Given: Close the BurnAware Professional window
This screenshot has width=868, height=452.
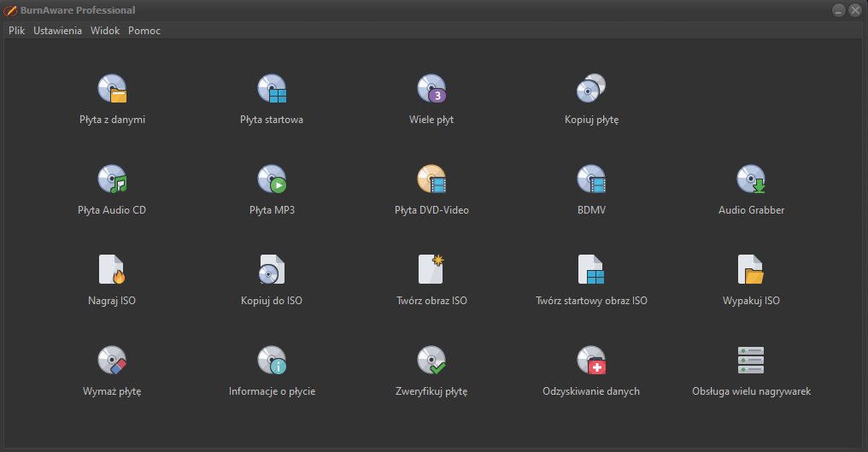Looking at the screenshot, I should (x=855, y=10).
